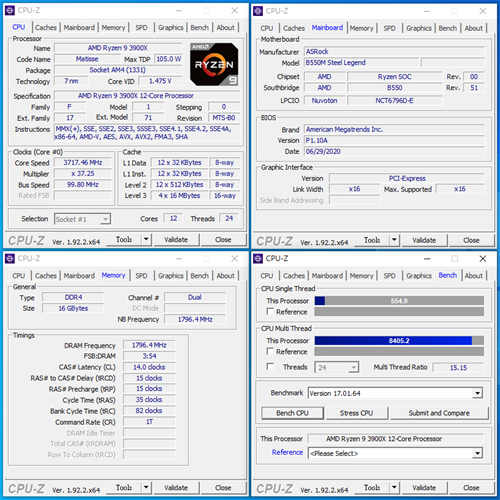Viewport: 500px width, 500px height.
Task: Open Mainboard tab in Bench window
Action: point(327,276)
